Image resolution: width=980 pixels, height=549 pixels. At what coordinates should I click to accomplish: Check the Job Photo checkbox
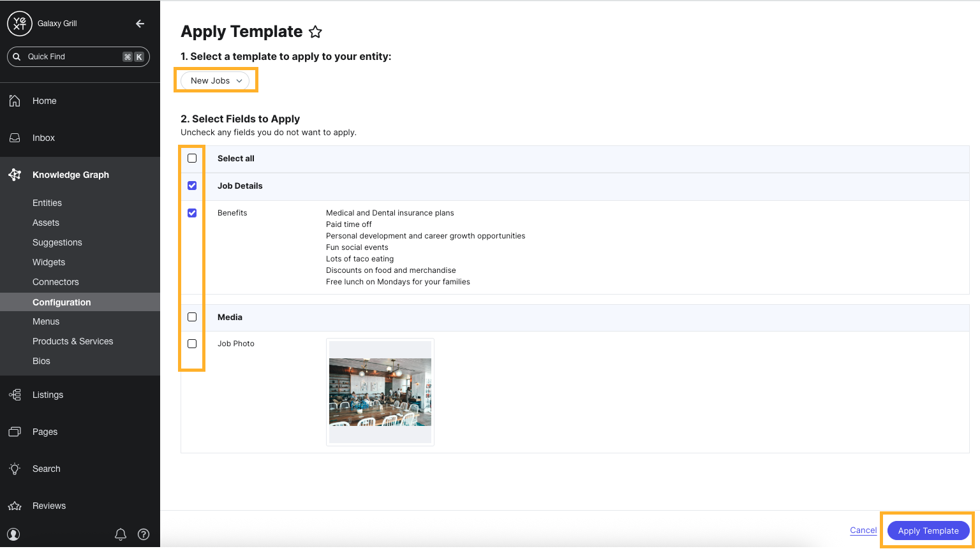(x=192, y=343)
